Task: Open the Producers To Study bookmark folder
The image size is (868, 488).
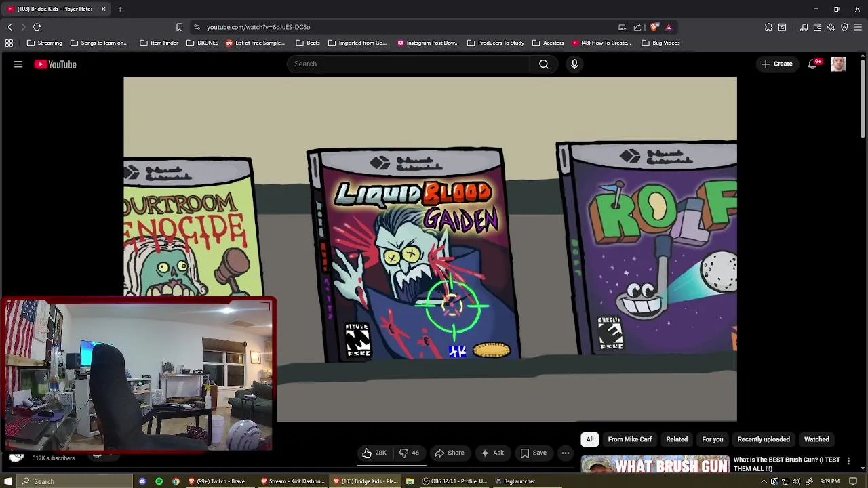Action: pyautogui.click(x=496, y=43)
